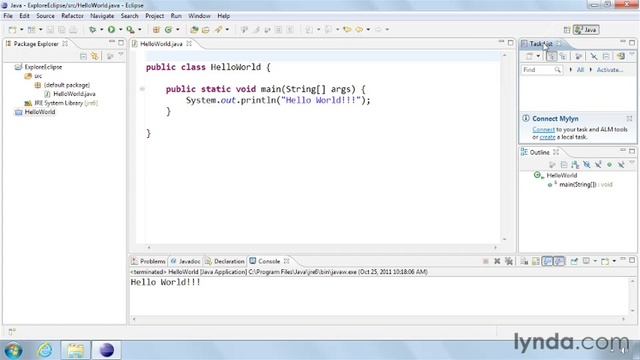640x360 pixels.
Task: Click the Eclipse icon on Windows taskbar
Action: 107,350
